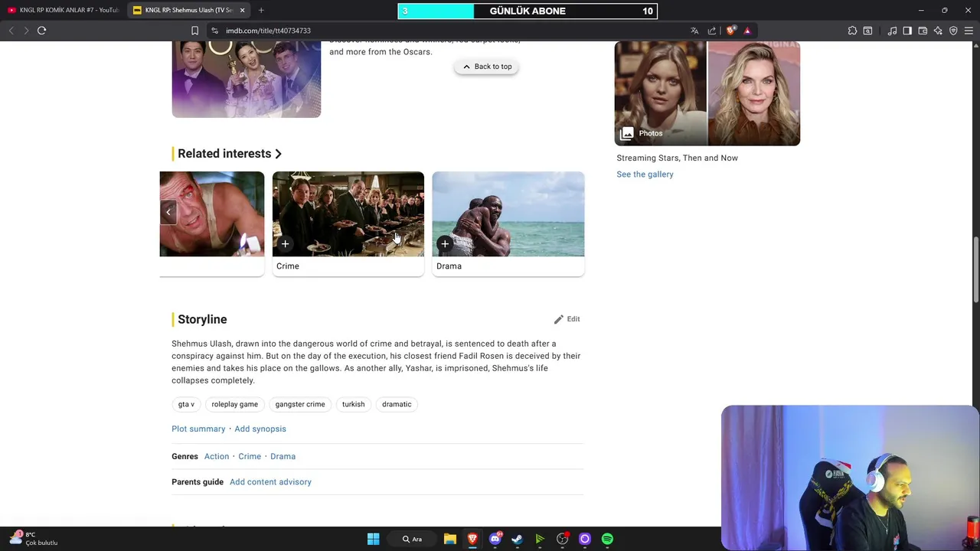The image size is (980, 551).
Task: Select the roleplay game keyword chip
Action: pyautogui.click(x=235, y=404)
